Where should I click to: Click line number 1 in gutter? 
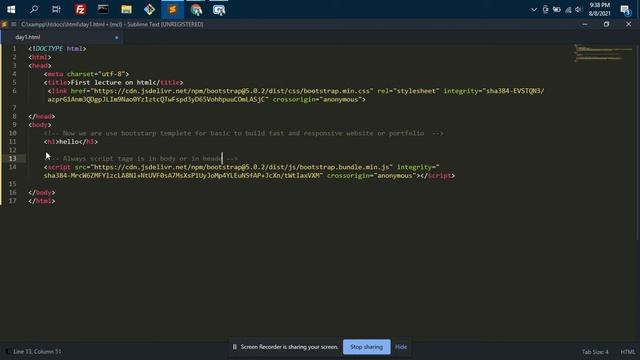click(x=14, y=49)
